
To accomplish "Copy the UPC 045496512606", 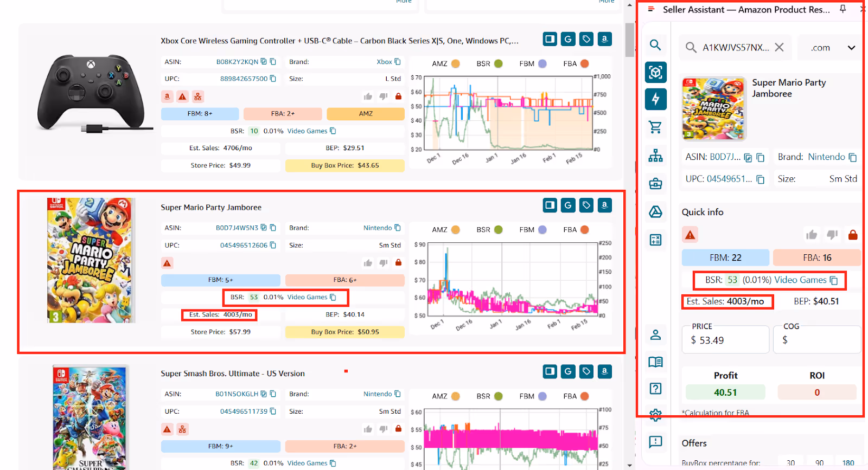I will pyautogui.click(x=273, y=245).
